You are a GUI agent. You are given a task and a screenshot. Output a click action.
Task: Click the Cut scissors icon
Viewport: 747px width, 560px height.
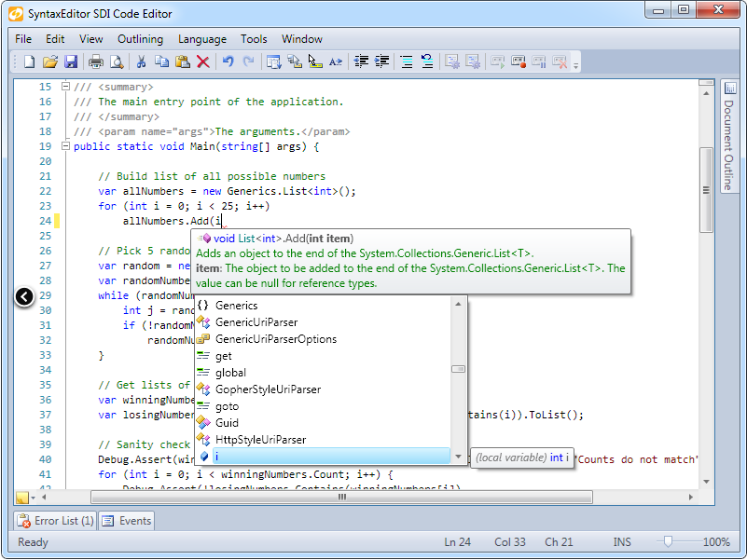point(141,61)
